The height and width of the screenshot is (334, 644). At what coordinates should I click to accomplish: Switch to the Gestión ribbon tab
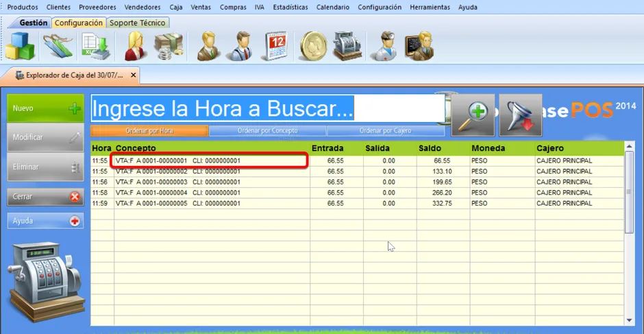coord(33,23)
